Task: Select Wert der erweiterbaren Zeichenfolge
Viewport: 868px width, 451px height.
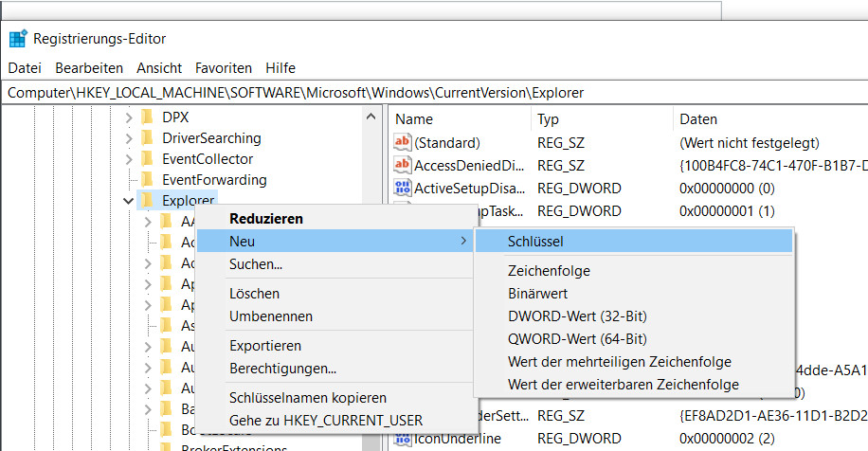Action: click(x=634, y=384)
